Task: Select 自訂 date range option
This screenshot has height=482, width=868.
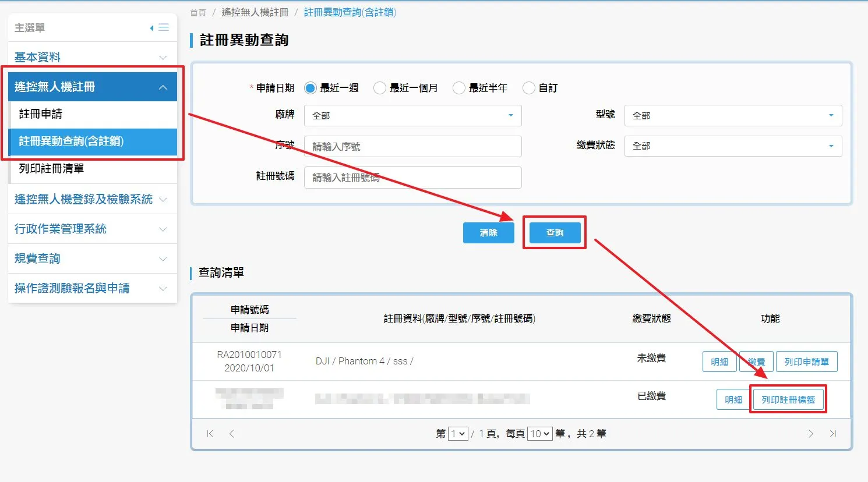Action: (529, 88)
